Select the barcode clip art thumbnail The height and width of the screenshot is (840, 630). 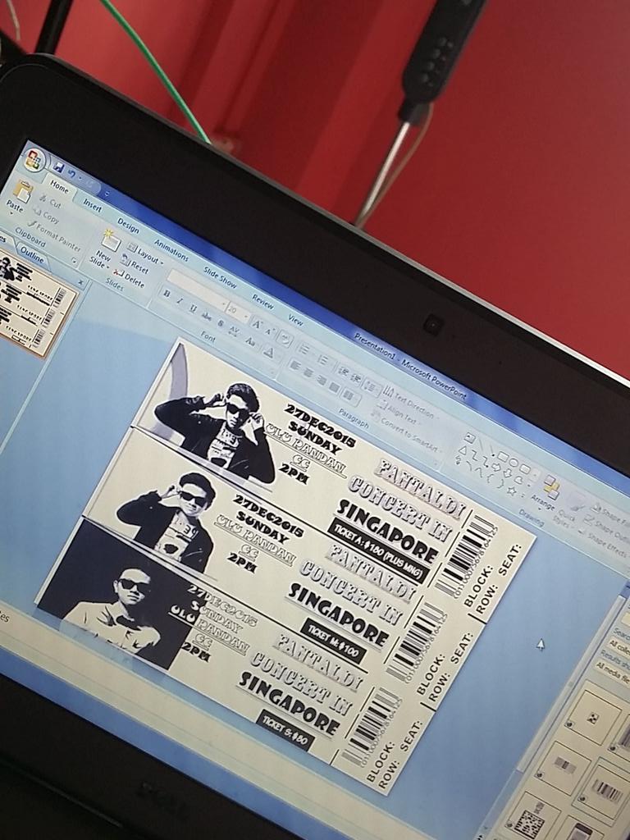(x=605, y=791)
